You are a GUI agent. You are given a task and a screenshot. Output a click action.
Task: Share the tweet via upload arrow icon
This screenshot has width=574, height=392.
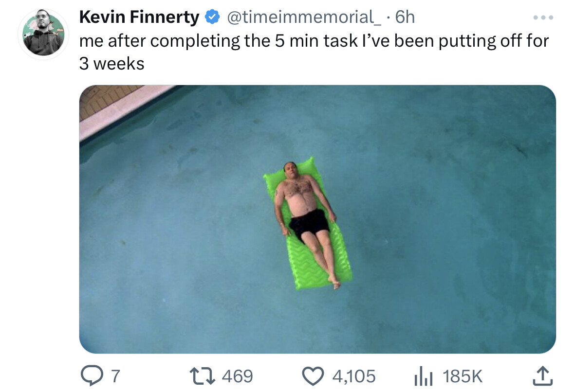pos(542,375)
